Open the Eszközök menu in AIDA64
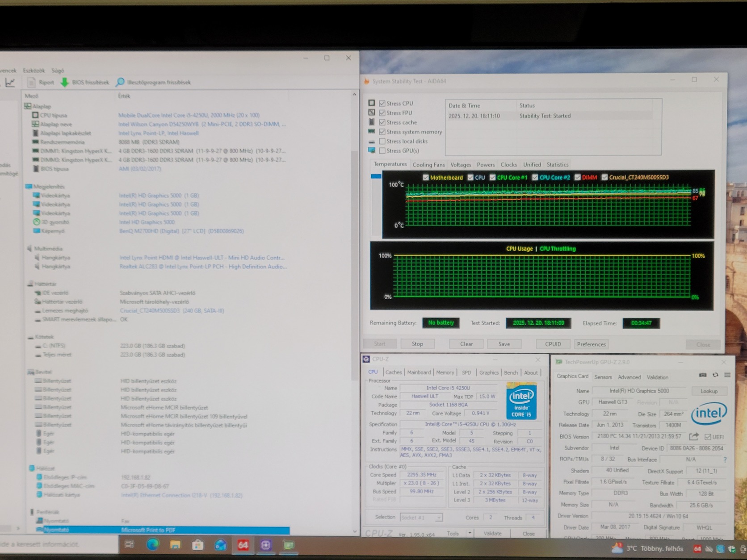This screenshot has height=560, width=747. [34, 71]
